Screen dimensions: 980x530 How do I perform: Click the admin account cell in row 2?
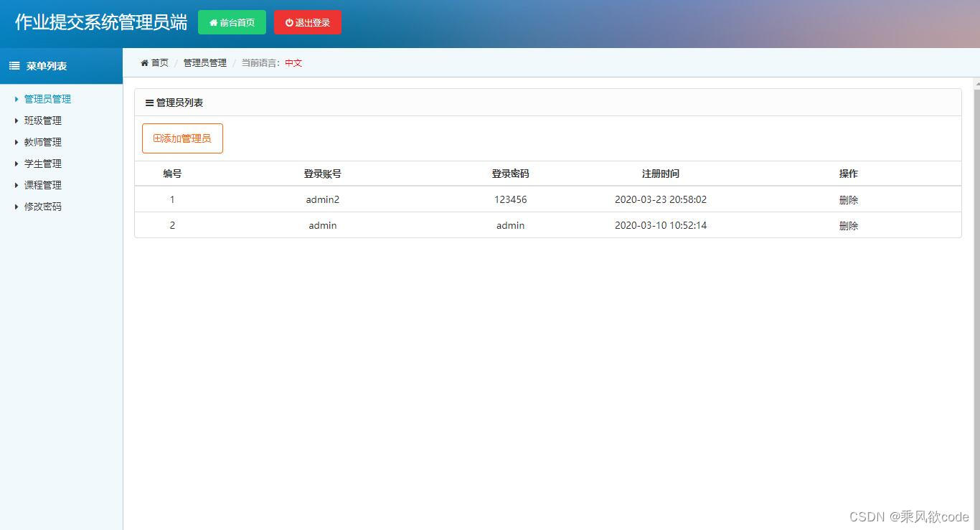coord(323,225)
